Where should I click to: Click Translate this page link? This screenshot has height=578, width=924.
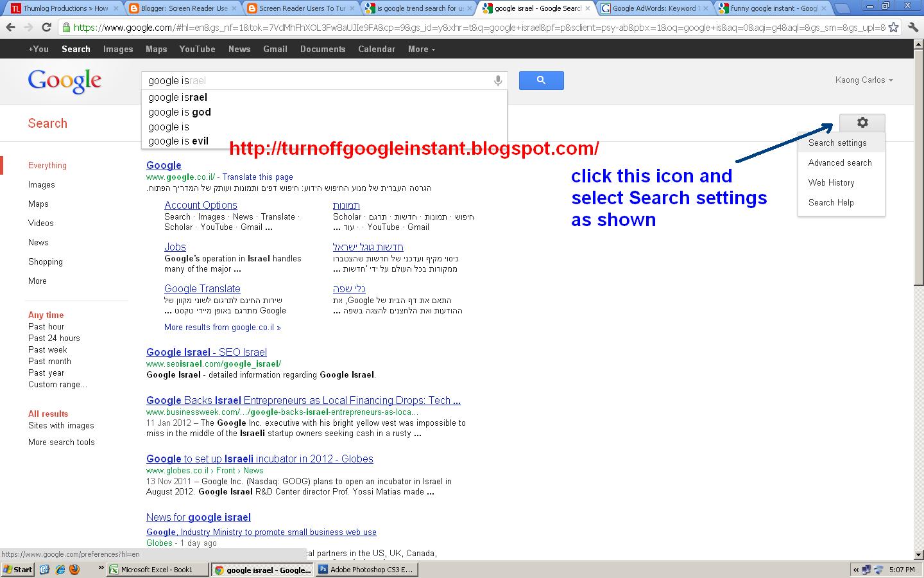coord(258,177)
